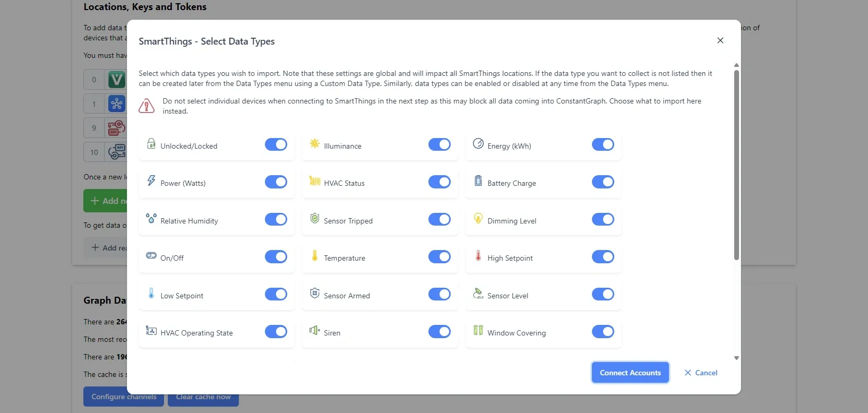The width and height of the screenshot is (868, 413).
Task: Disable the HVAC Status toggle
Action: click(x=440, y=182)
